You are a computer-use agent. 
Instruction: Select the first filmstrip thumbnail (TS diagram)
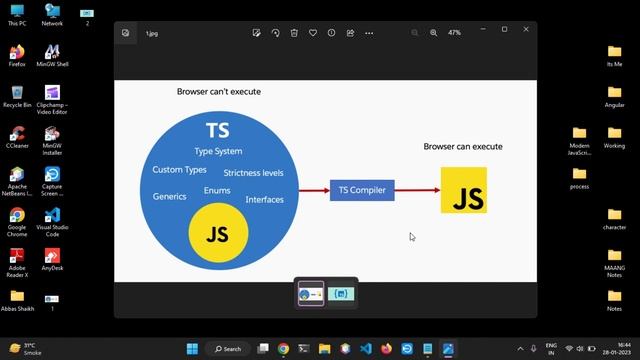(311, 293)
